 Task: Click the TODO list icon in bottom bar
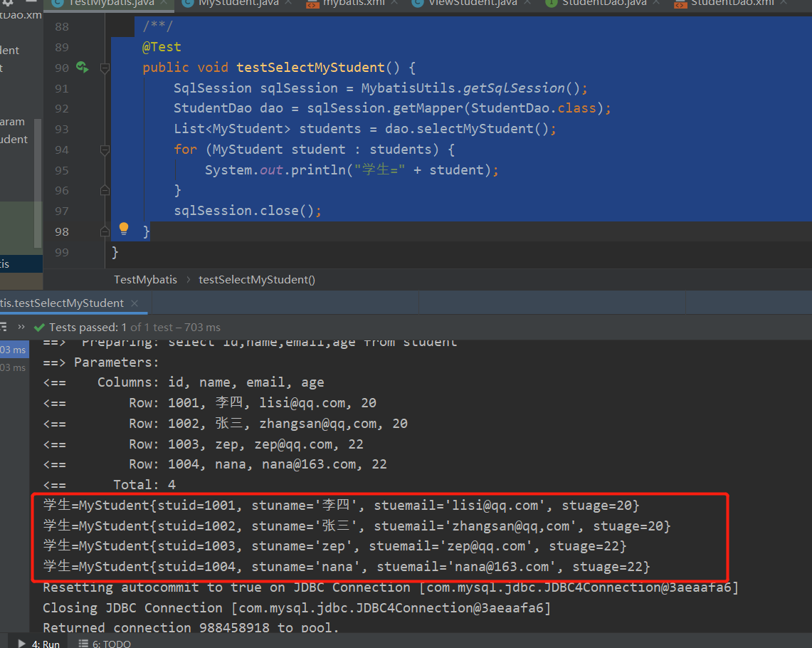[83, 643]
